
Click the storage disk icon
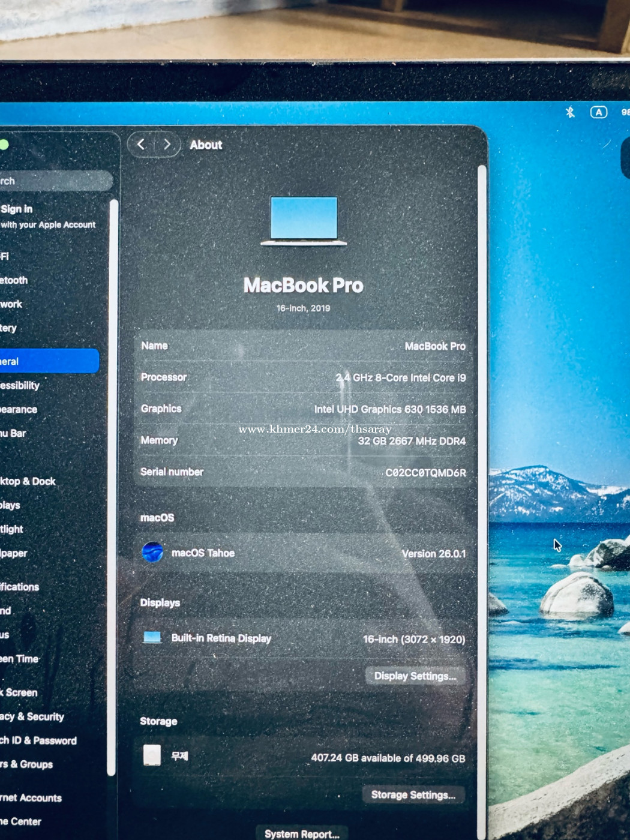pos(152,755)
